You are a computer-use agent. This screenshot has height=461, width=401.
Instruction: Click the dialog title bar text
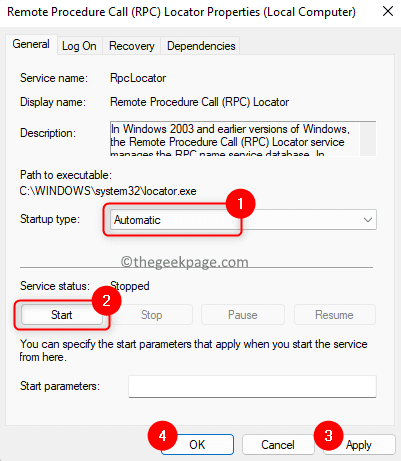181,12
